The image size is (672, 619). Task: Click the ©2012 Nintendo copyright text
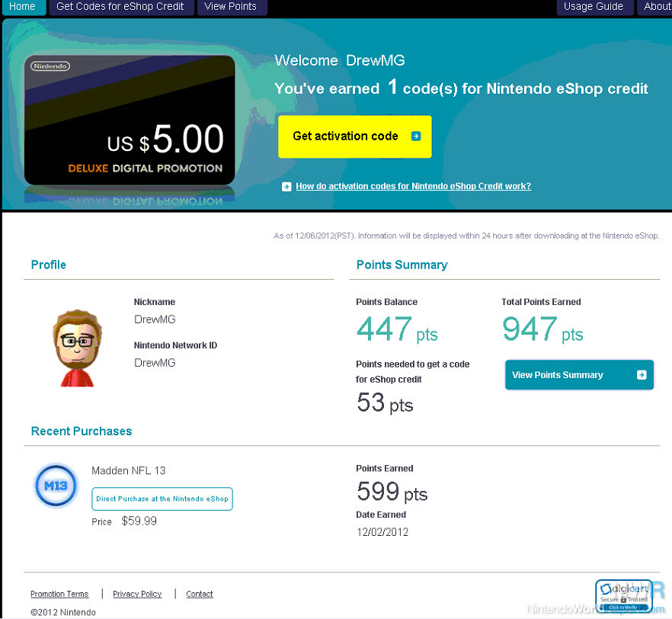[x=63, y=612]
